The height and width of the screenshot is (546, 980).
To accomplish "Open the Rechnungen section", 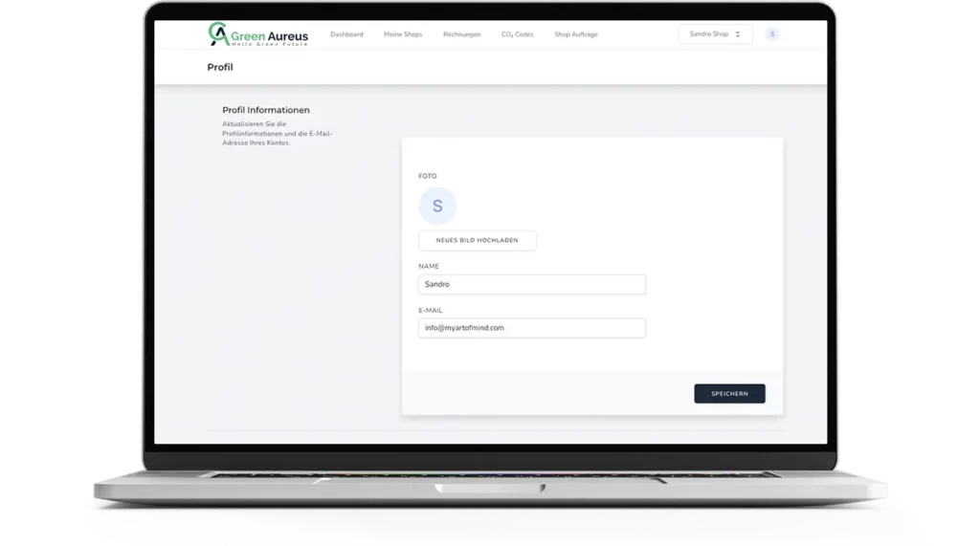I will pyautogui.click(x=461, y=34).
